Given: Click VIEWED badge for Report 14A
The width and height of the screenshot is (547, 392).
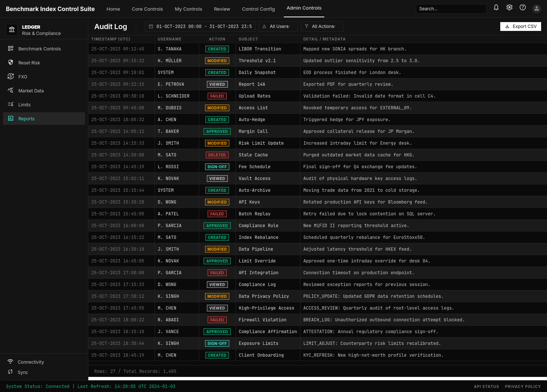Looking at the screenshot, I should coord(217,84).
